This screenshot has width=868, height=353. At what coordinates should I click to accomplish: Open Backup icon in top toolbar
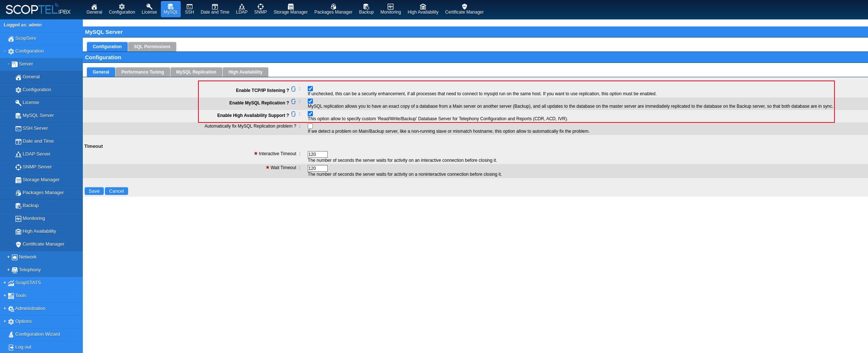pos(366,9)
